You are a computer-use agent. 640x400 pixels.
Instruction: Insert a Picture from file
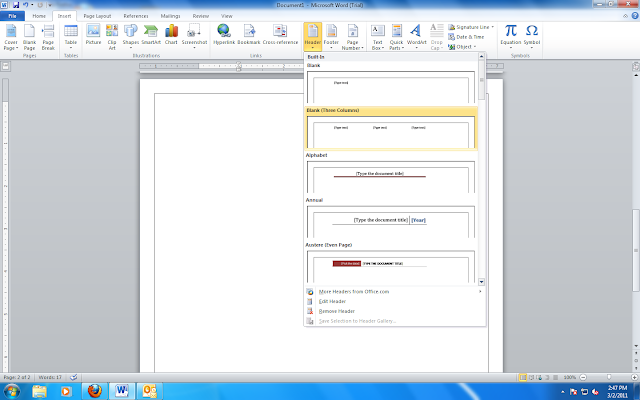93,37
